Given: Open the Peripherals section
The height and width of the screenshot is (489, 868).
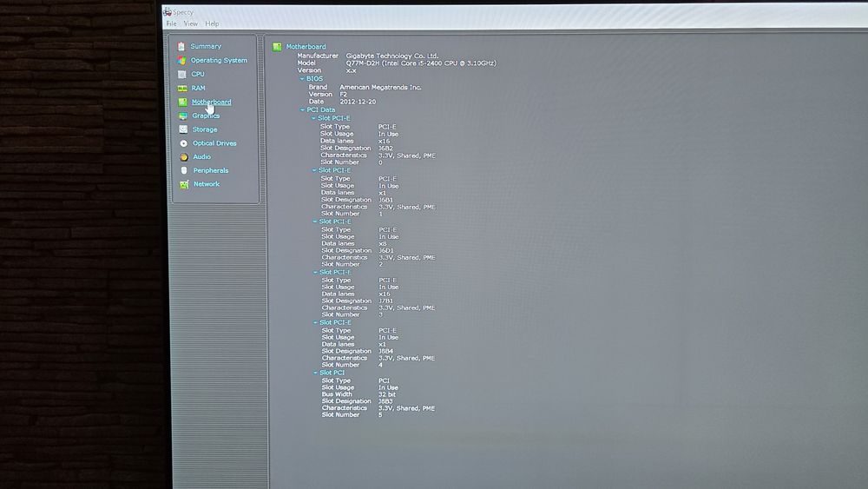Looking at the screenshot, I should click(x=211, y=170).
